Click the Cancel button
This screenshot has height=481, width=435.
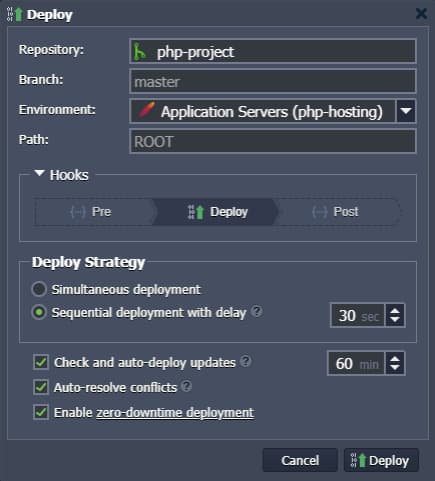point(300,460)
